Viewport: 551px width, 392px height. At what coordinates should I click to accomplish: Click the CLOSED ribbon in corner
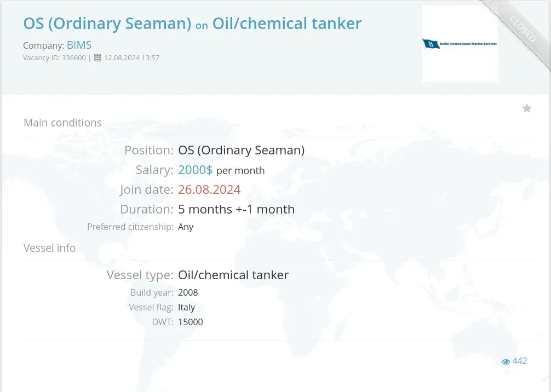(522, 30)
